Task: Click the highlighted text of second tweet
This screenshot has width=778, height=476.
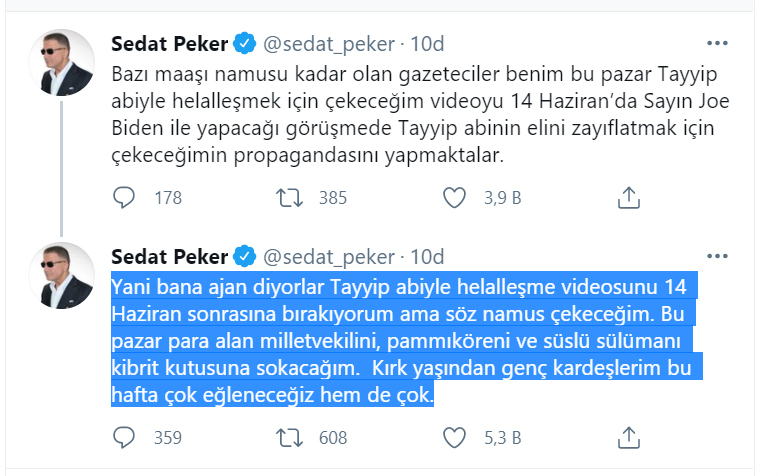Action: [x=400, y=341]
